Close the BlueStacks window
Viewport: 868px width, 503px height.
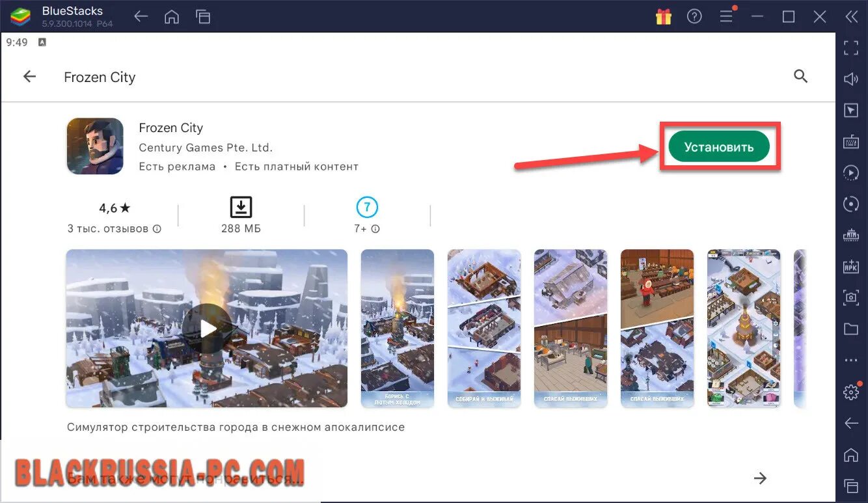tap(820, 17)
